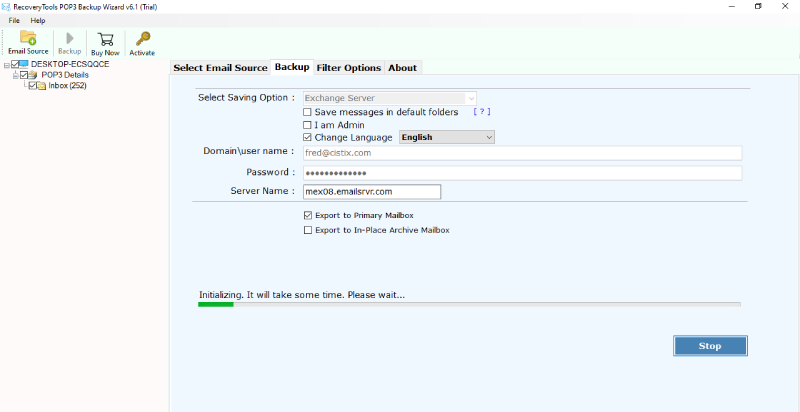Click the Activate key icon
800x412 pixels.
[x=142, y=38]
